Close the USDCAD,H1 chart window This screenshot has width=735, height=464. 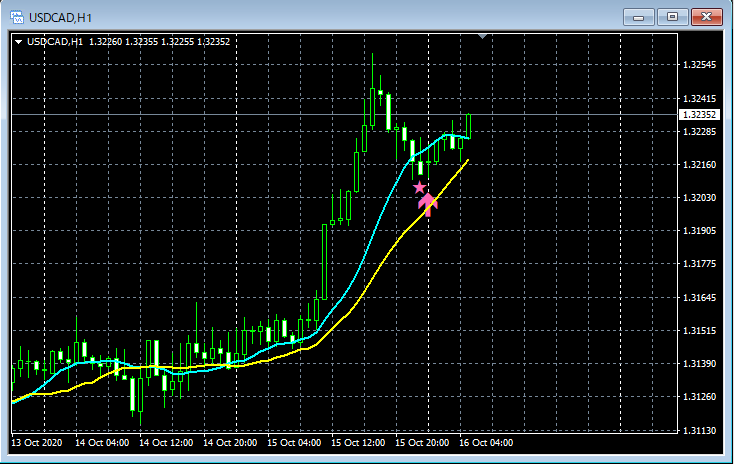[706, 17]
